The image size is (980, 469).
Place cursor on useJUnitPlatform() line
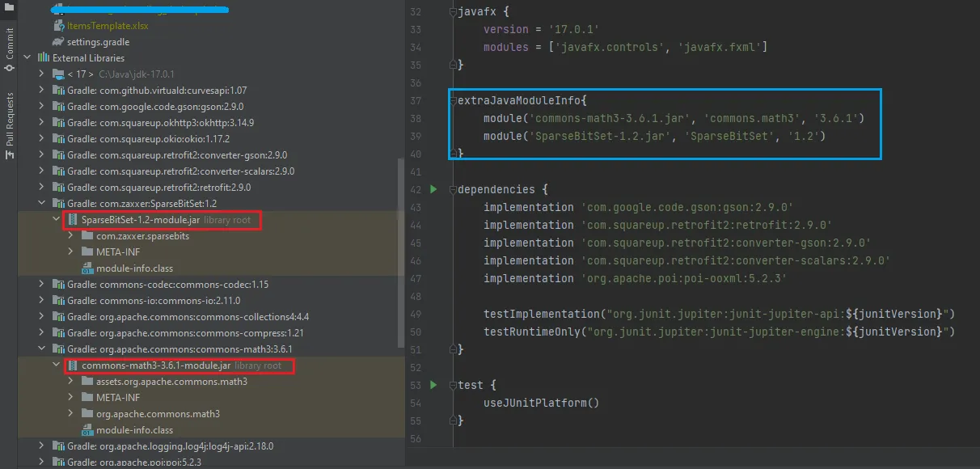541,403
